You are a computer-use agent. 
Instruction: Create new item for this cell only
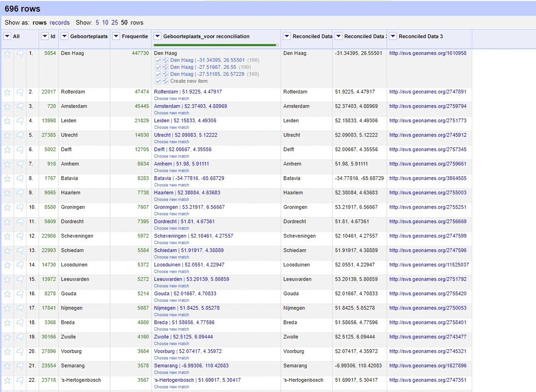(x=158, y=81)
